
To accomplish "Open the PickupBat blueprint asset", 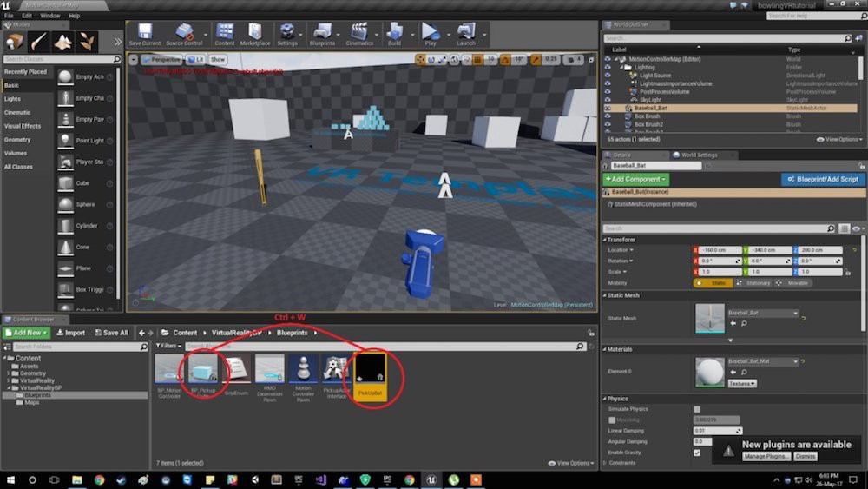I will coord(370,377).
